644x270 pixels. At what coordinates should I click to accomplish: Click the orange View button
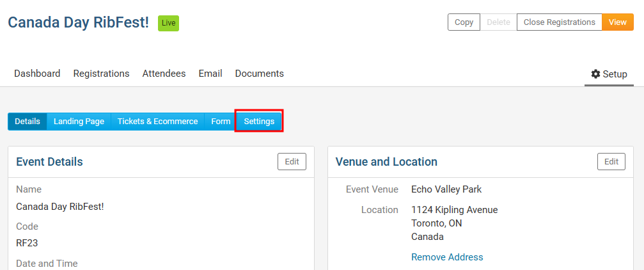pyautogui.click(x=617, y=22)
